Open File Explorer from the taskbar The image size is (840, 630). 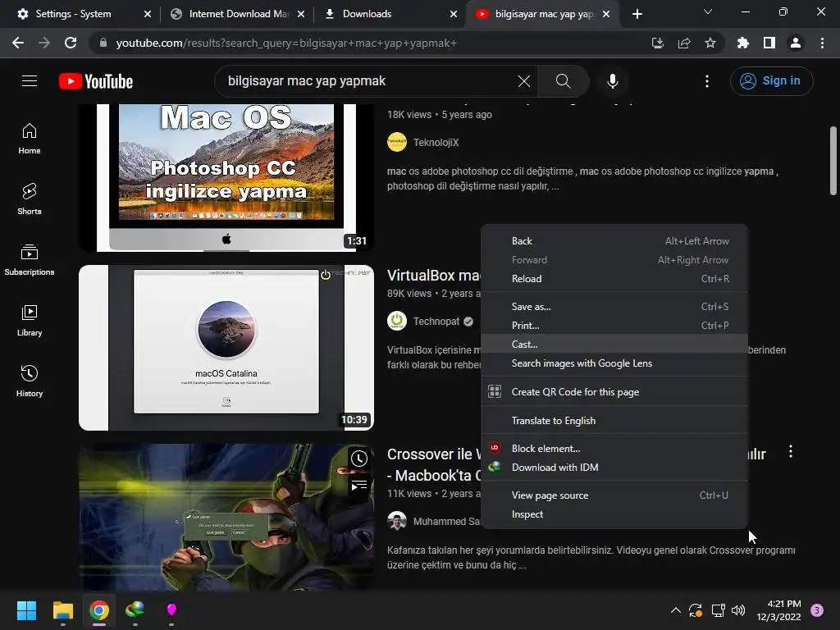tap(62, 610)
